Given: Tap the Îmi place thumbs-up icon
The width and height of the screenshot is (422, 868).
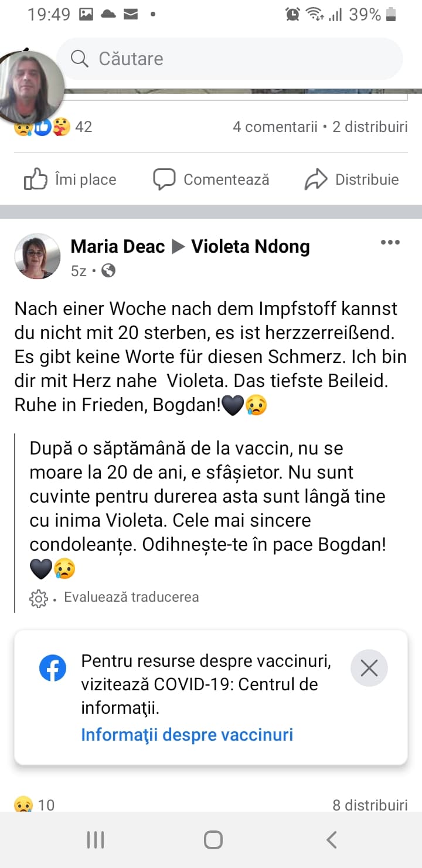Looking at the screenshot, I should click(36, 179).
